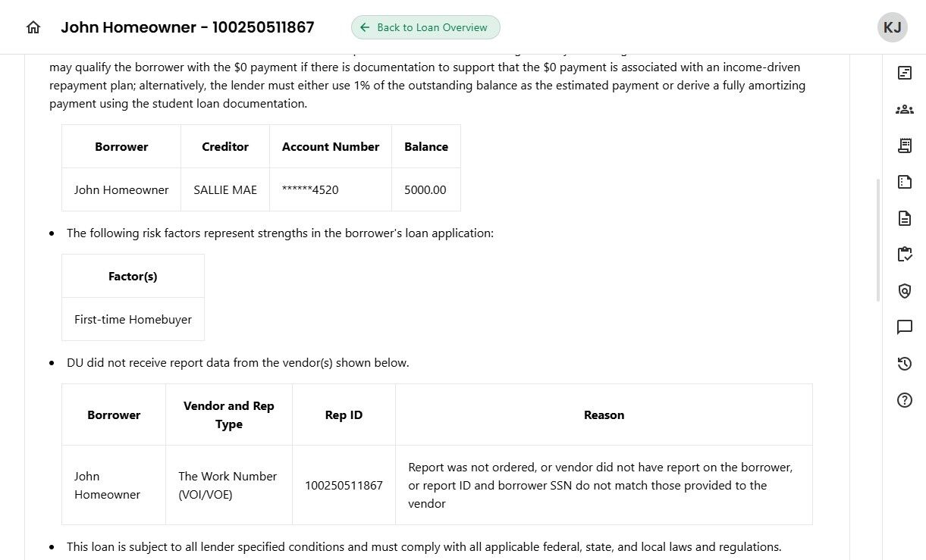Viewport: 926px width, 560px height.
Task: Click the home icon
Action: point(33,27)
